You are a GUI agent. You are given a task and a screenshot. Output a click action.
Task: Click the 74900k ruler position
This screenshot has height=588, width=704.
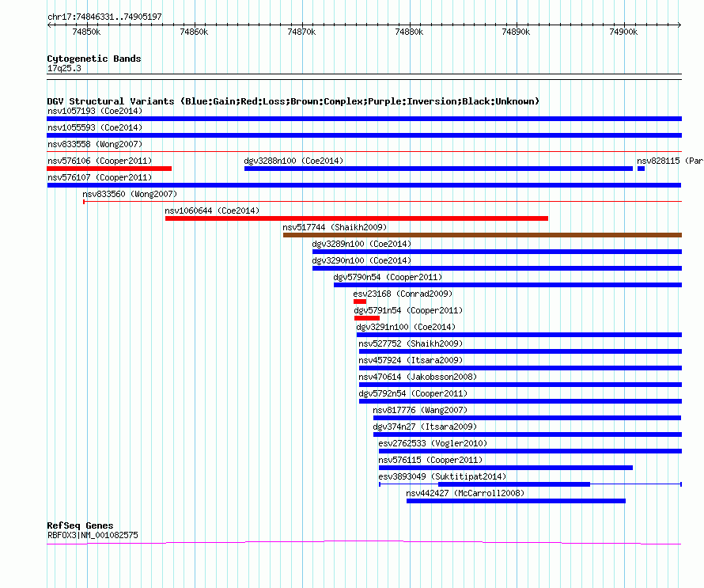(x=623, y=32)
